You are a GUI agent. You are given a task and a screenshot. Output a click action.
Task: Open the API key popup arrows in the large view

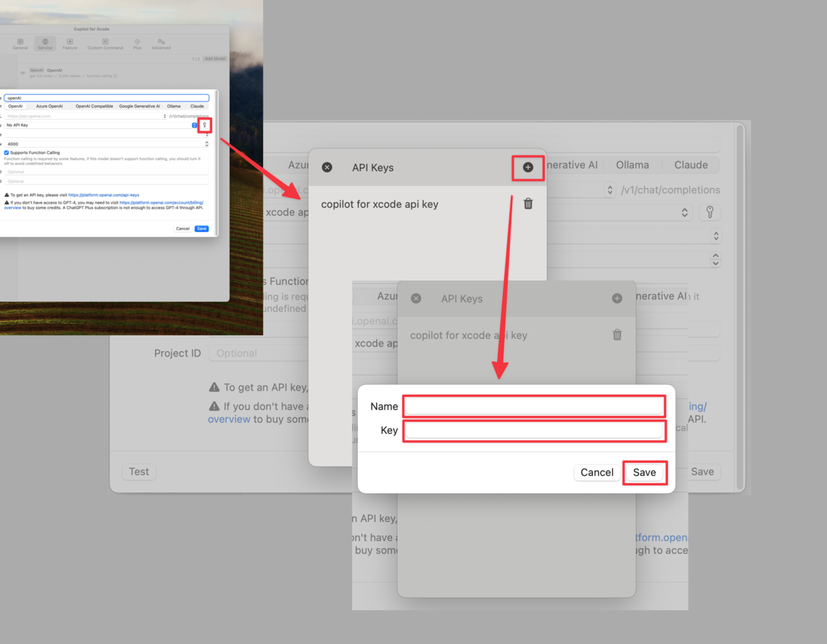click(x=684, y=213)
